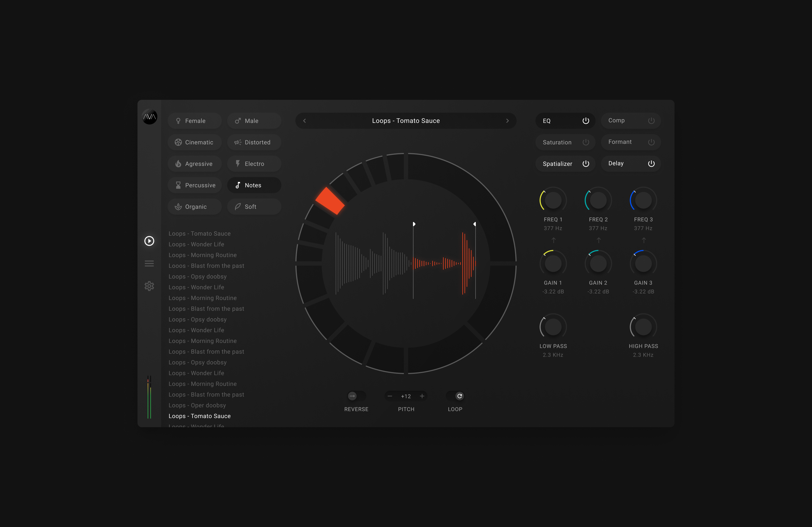Switch to the Notes category
812x527 pixels.
pyautogui.click(x=254, y=185)
